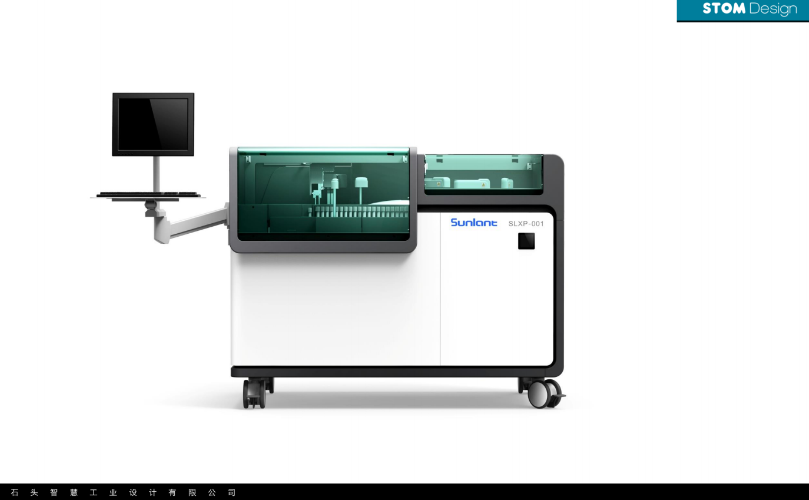The image size is (809, 500).
Task: Click the Chinese company name footer text
Action: [123, 492]
